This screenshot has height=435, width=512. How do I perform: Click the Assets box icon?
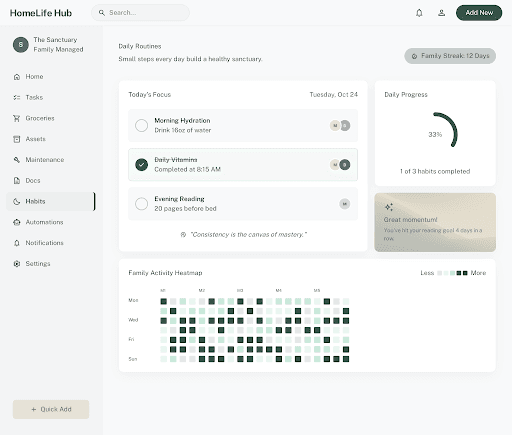pos(17,139)
